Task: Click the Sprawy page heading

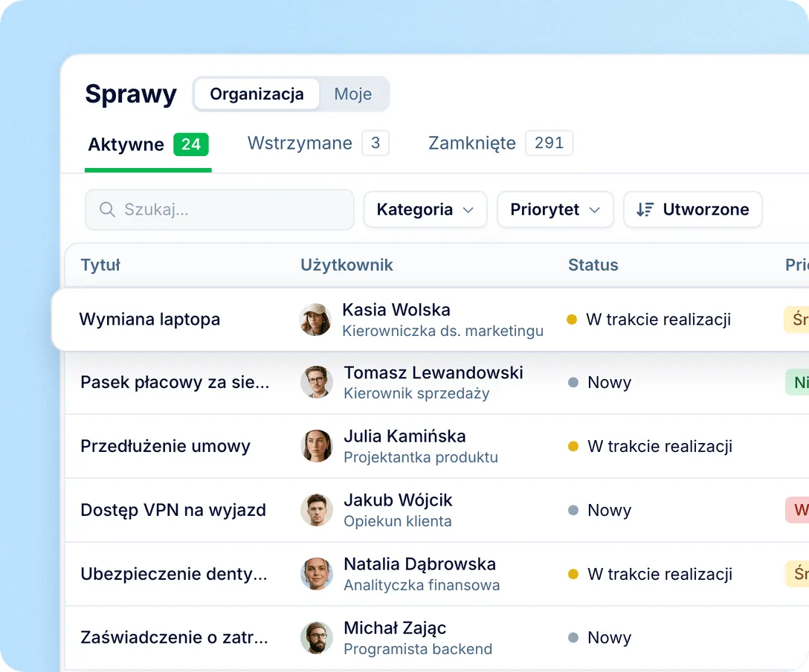Action: click(x=131, y=94)
